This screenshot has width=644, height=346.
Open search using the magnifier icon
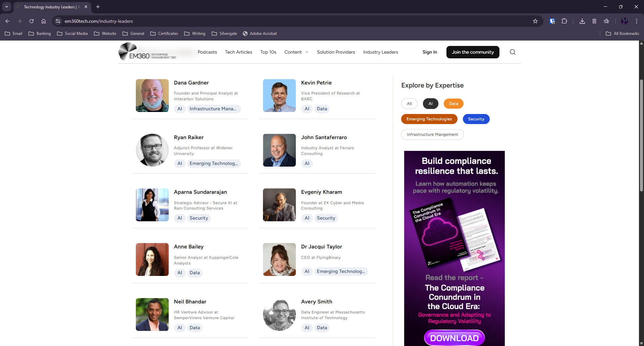pyautogui.click(x=512, y=52)
